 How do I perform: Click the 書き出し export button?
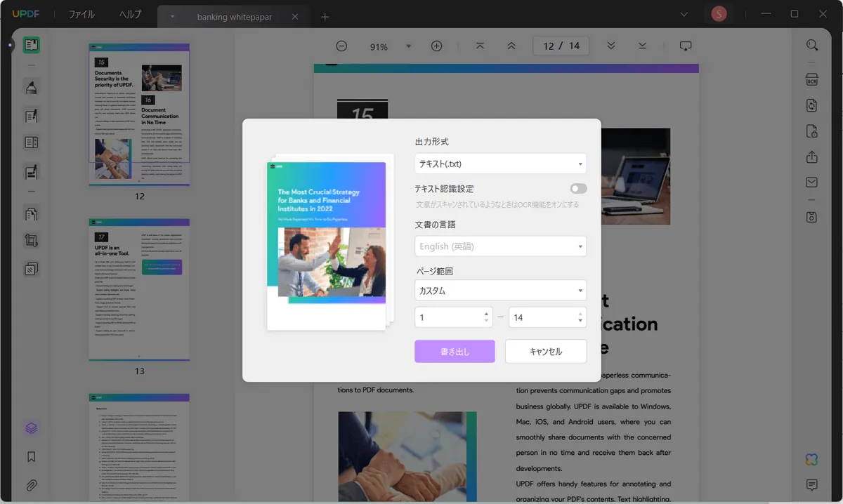tap(455, 352)
